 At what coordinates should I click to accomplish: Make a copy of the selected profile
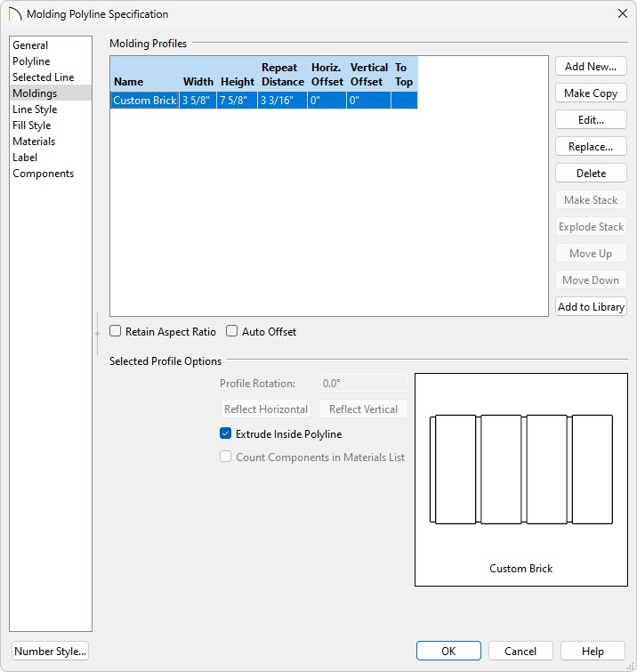click(591, 93)
